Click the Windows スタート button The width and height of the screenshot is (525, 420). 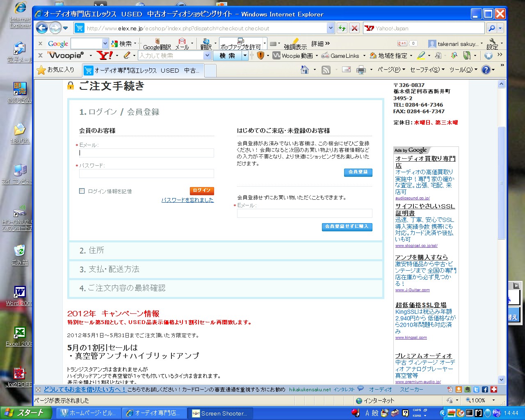coord(25,413)
